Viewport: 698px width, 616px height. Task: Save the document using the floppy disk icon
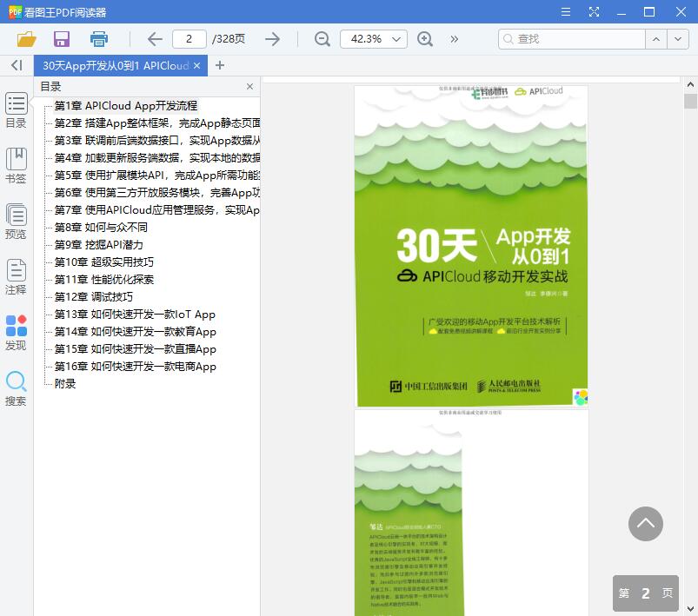pyautogui.click(x=62, y=39)
